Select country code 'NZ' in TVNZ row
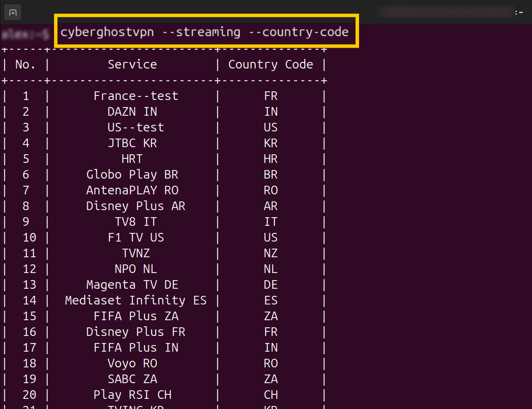 [271, 253]
